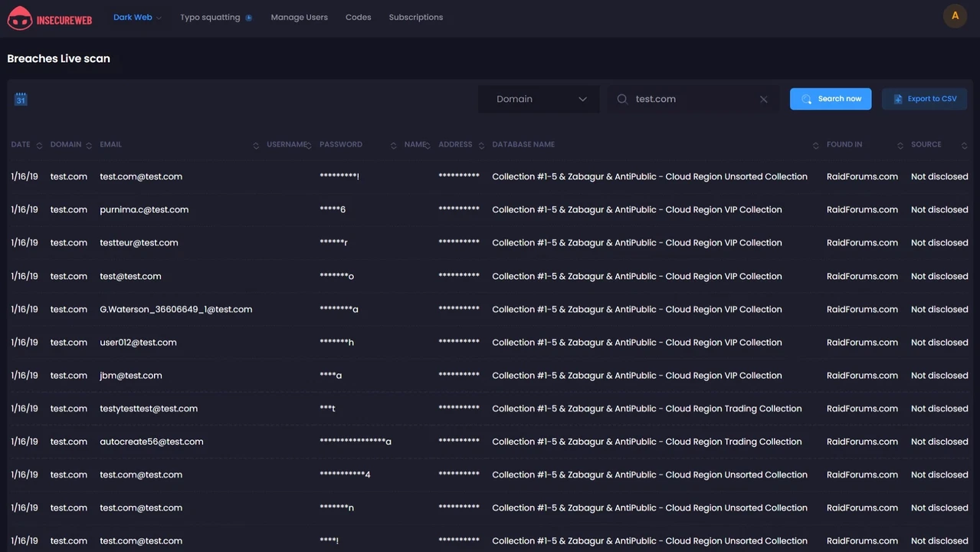The image size is (980, 552).
Task: Click the InsecureWeb logo
Action: pyautogui.click(x=50, y=18)
